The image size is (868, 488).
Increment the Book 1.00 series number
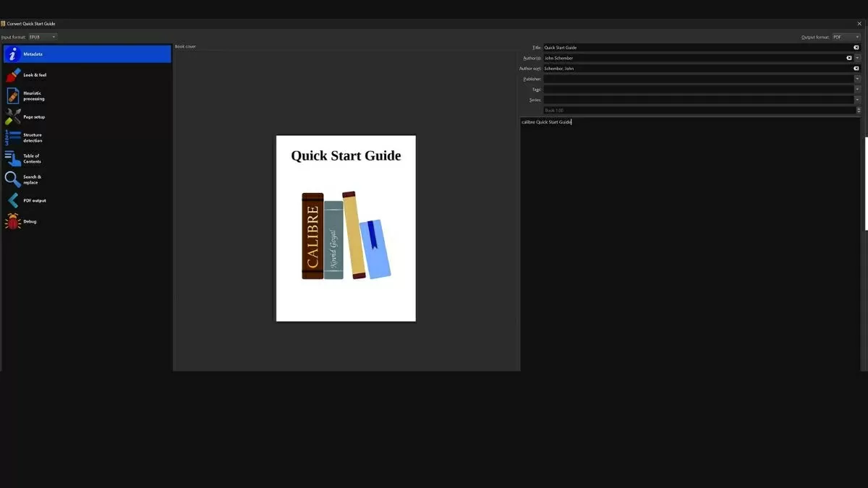(859, 108)
